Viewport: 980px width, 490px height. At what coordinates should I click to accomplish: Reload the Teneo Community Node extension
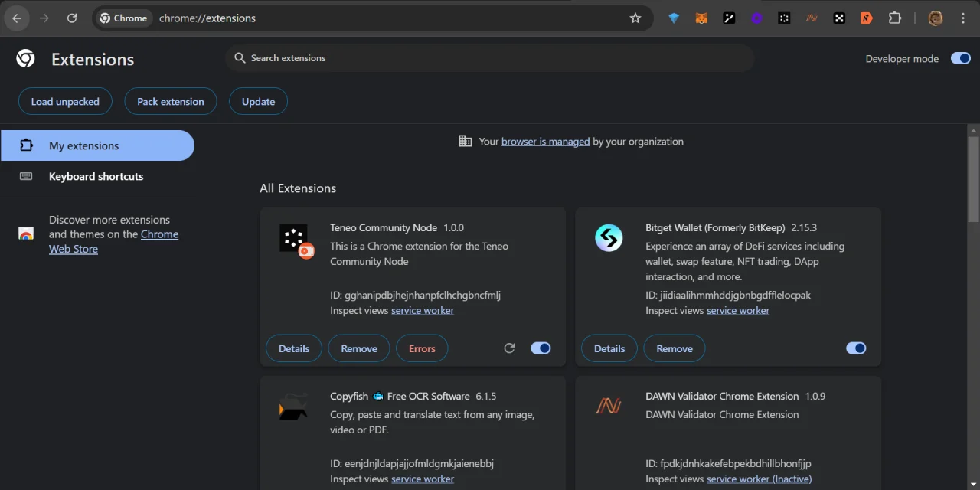pos(509,348)
